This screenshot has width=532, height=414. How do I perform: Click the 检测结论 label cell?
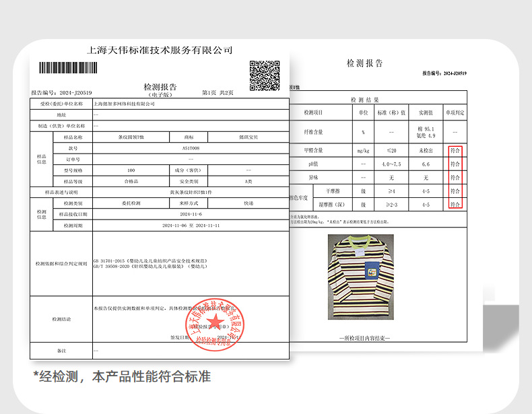point(61,319)
